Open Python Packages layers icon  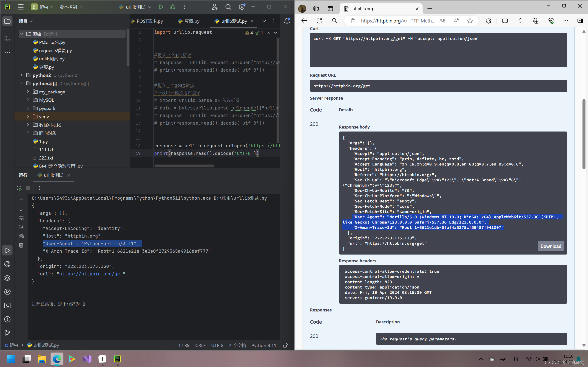pyautogui.click(x=7, y=278)
